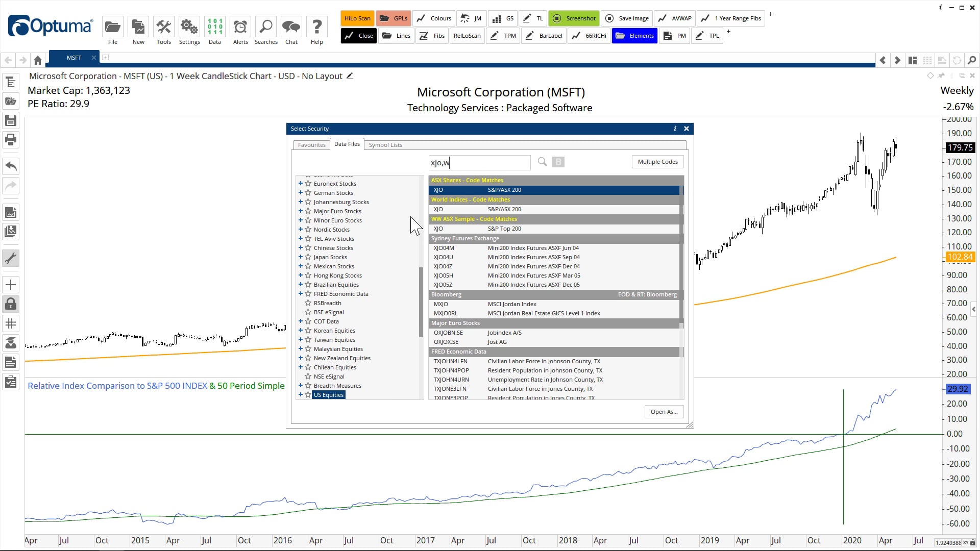Screen dimensions: 980x551
Task: Expand the Johannesburg Stocks folder
Action: 301,202
